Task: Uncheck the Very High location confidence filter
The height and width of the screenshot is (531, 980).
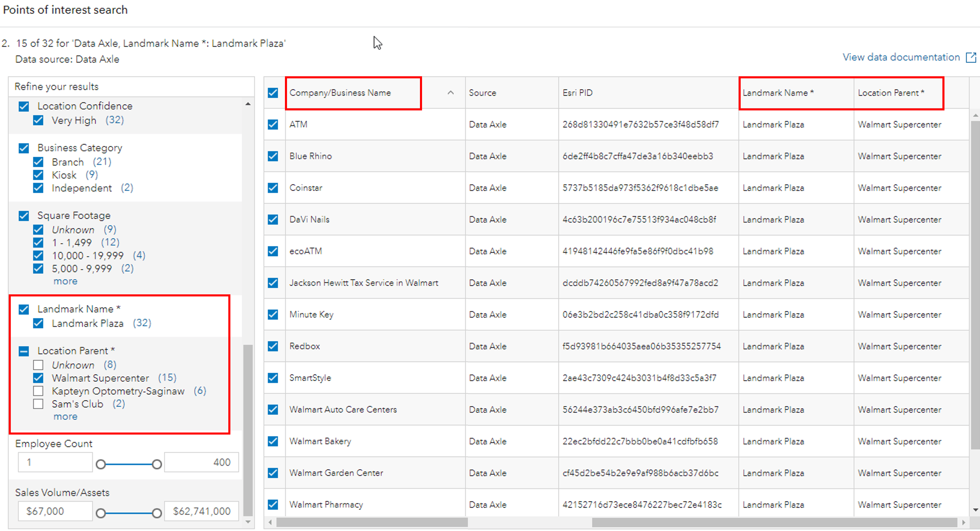Action: [x=38, y=120]
